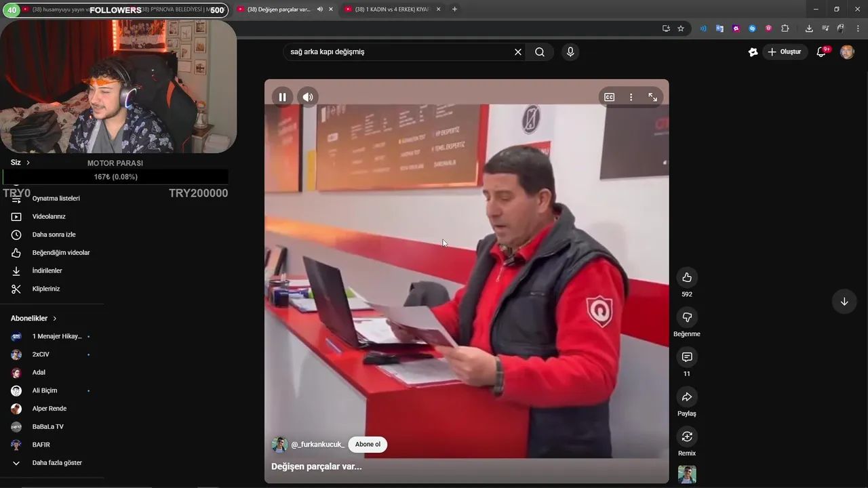The width and height of the screenshot is (868, 488).
Task: Open the Shorts three-dot options menu
Action: [631, 97]
